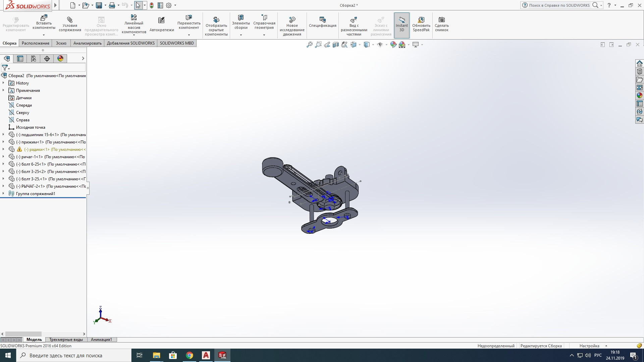Image resolution: width=644 pixels, height=362 pixels.
Task: Expand Примечания tree node
Action: (3, 90)
